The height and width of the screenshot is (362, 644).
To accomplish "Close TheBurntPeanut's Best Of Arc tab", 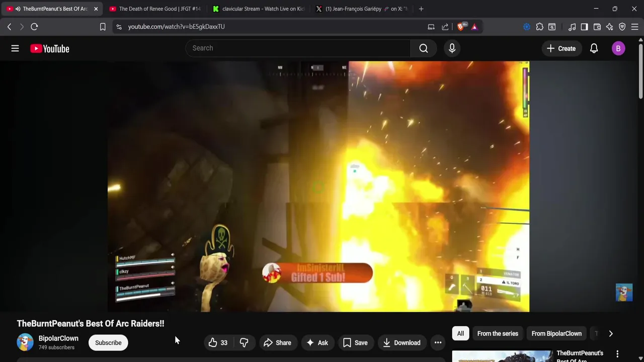I will [x=96, y=9].
